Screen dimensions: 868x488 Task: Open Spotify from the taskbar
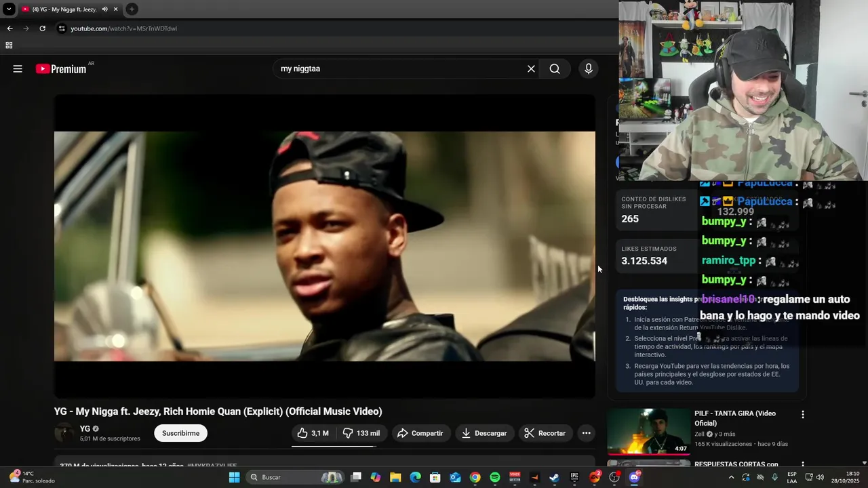click(495, 477)
